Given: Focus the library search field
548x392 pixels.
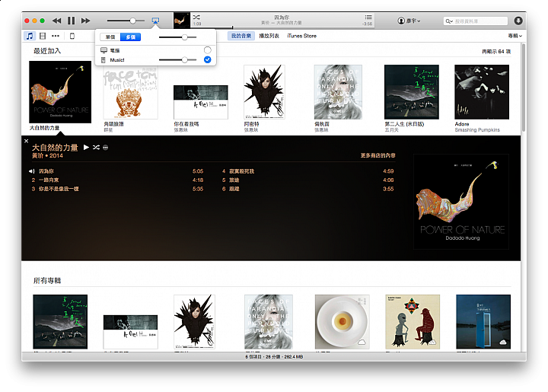Looking at the screenshot, I should (x=476, y=21).
